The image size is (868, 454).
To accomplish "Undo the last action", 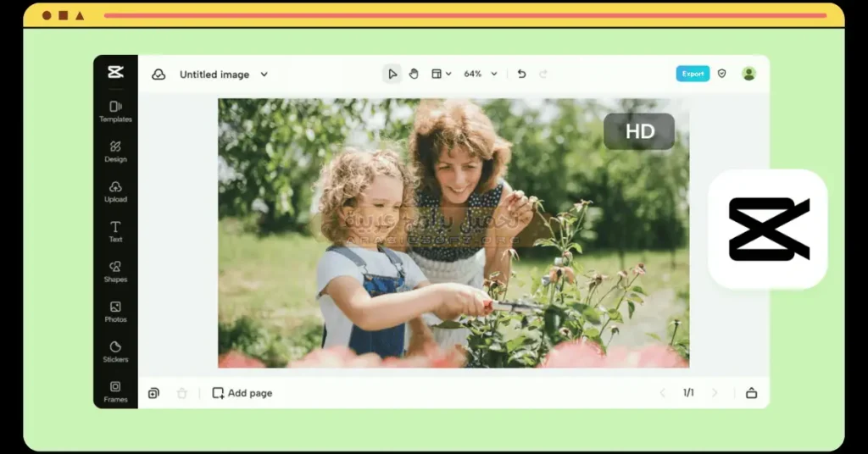I will (x=521, y=74).
